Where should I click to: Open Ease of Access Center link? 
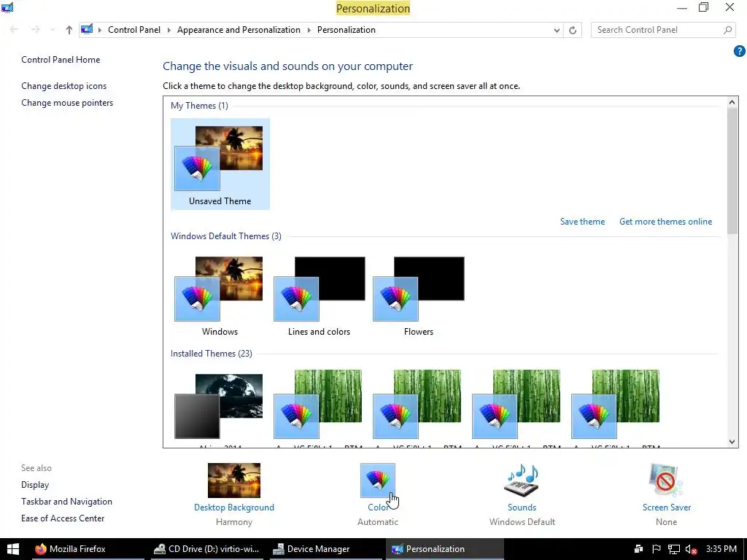pyautogui.click(x=63, y=518)
